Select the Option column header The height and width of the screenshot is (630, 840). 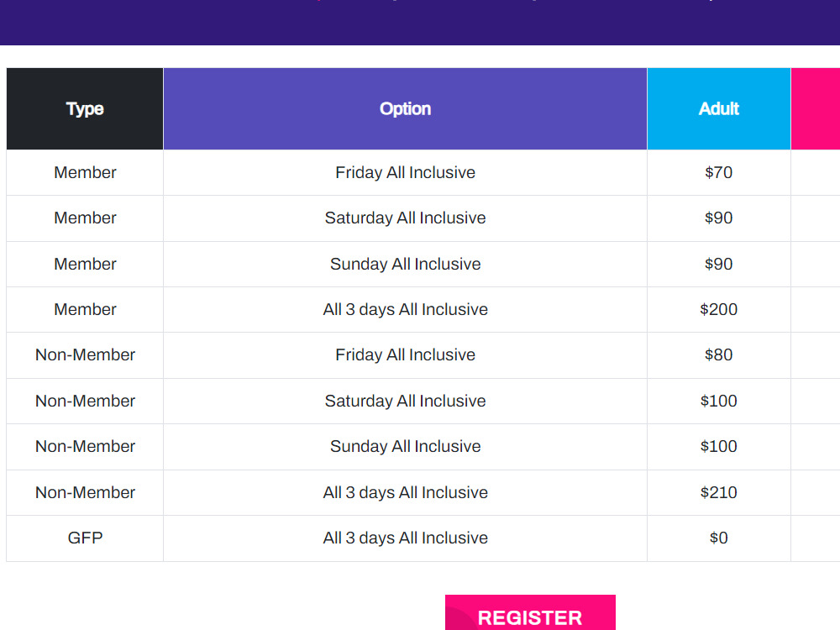405,108
